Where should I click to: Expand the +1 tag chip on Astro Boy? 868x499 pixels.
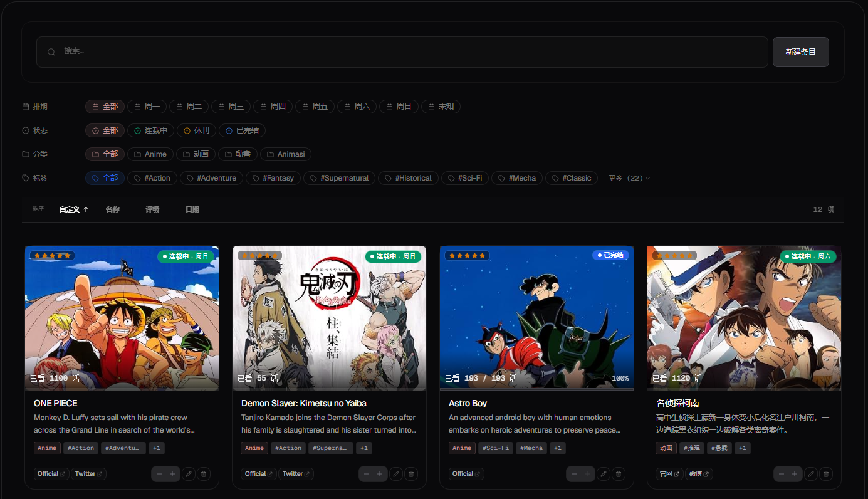click(x=558, y=448)
